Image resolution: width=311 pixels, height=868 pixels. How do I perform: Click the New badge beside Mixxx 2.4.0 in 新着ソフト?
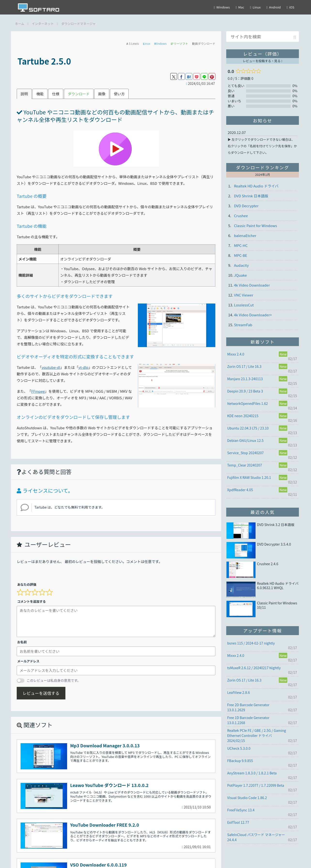point(283,354)
